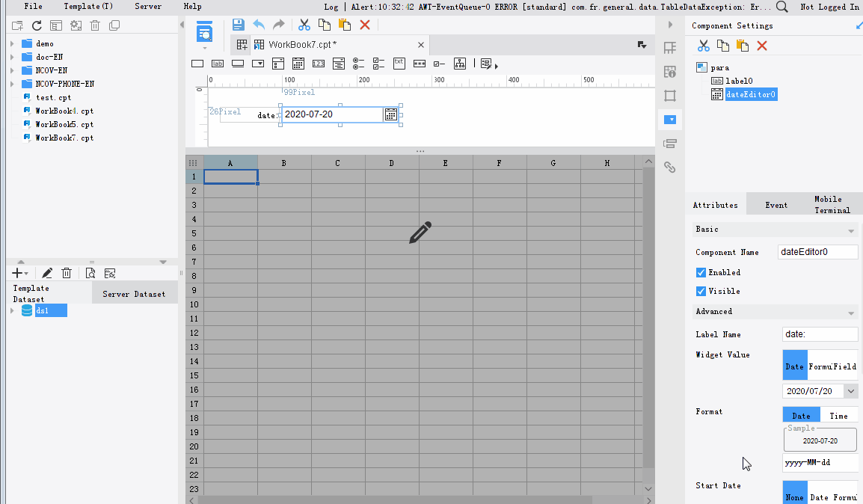Click the pencil icon above the dataset list
863x504 pixels.
tap(47, 273)
